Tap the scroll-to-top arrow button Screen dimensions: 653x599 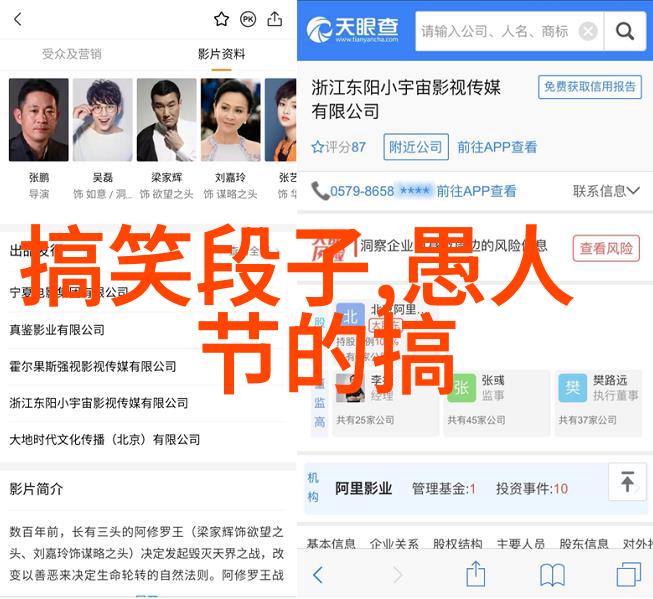(627, 482)
